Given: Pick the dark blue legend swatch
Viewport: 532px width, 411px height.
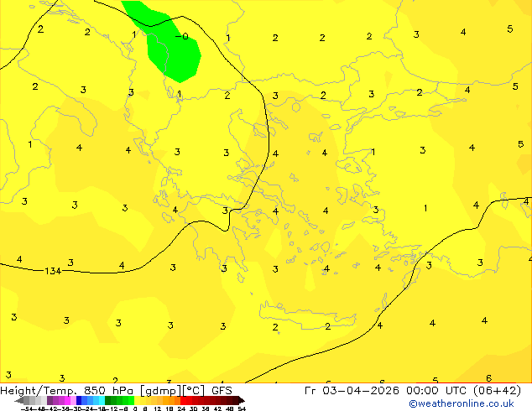Looking at the screenshot, I should pos(79,400).
